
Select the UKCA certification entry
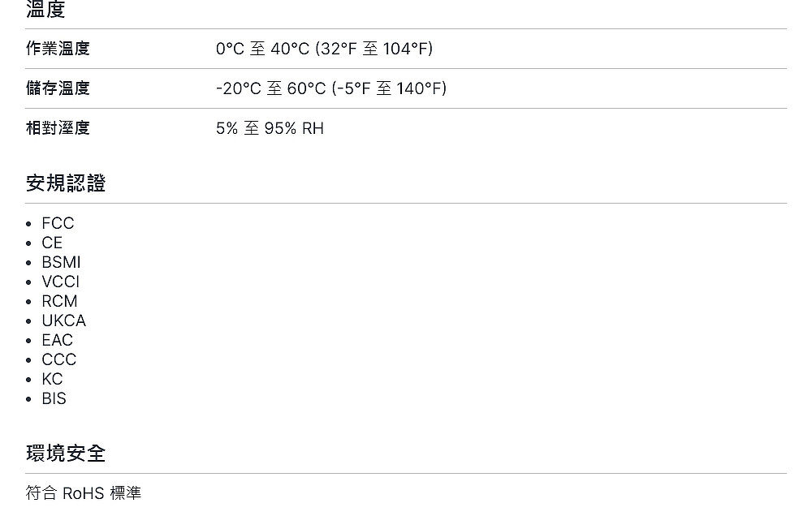pos(63,321)
